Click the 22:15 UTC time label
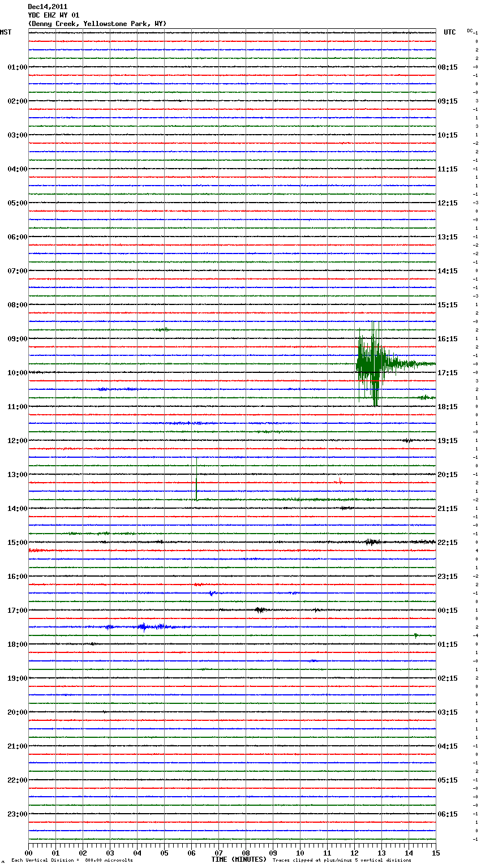481x868 pixels. pyautogui.click(x=448, y=543)
